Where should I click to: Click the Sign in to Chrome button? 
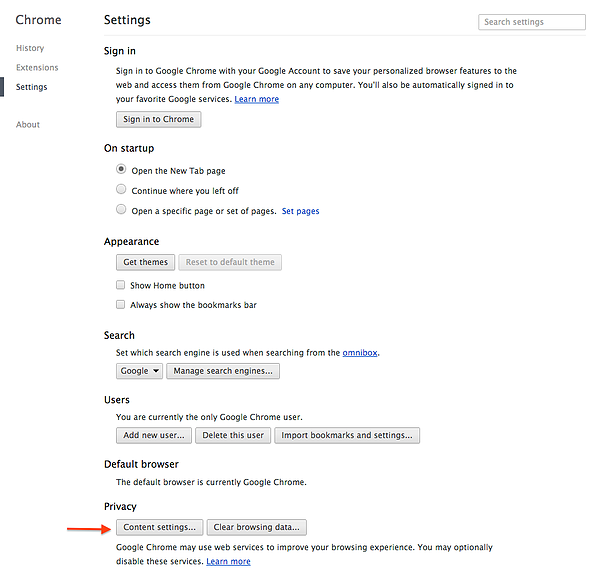coord(159,119)
